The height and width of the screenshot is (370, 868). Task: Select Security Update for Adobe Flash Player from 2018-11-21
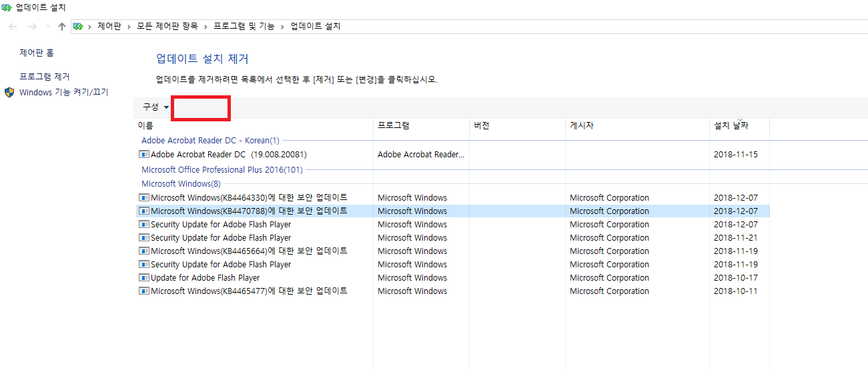tap(221, 238)
